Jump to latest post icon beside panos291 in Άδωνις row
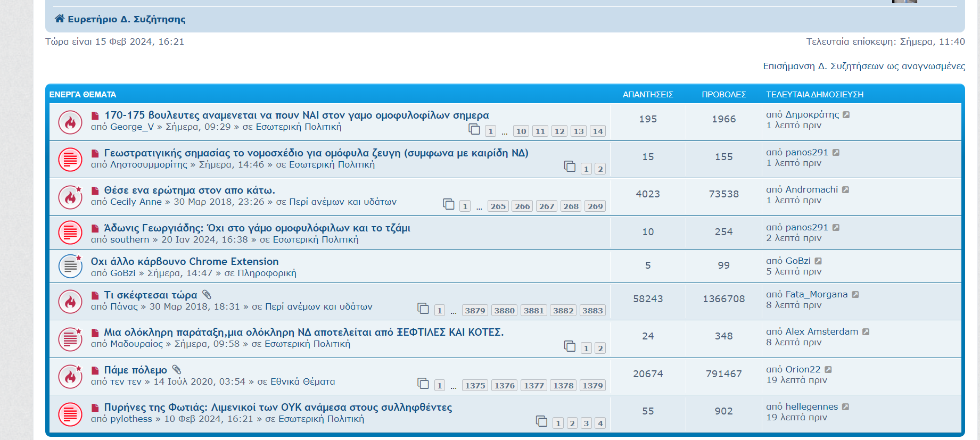 836,227
